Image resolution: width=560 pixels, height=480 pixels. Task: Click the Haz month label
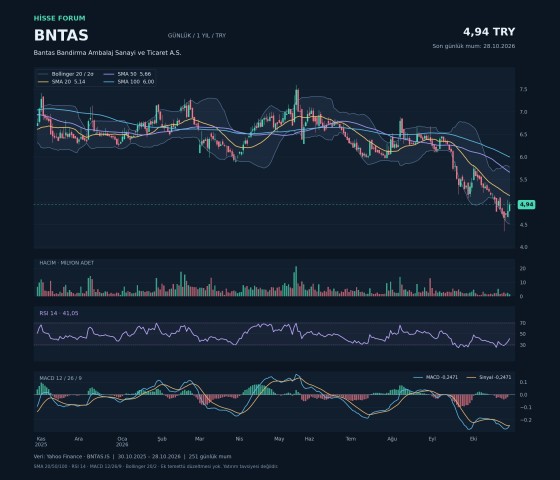pyautogui.click(x=309, y=439)
